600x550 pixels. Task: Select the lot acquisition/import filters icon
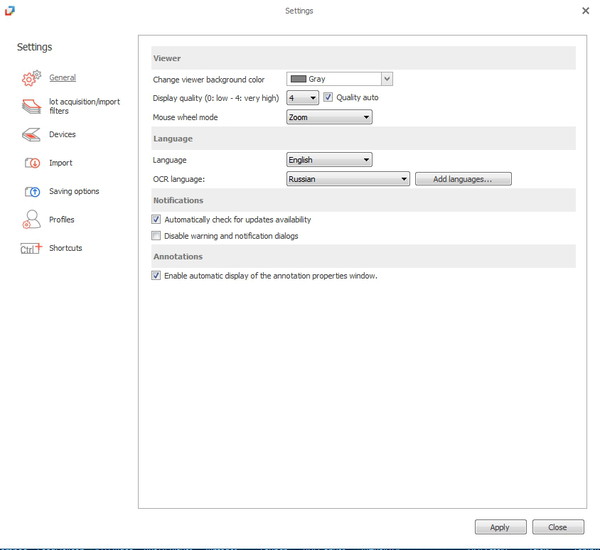click(x=31, y=106)
